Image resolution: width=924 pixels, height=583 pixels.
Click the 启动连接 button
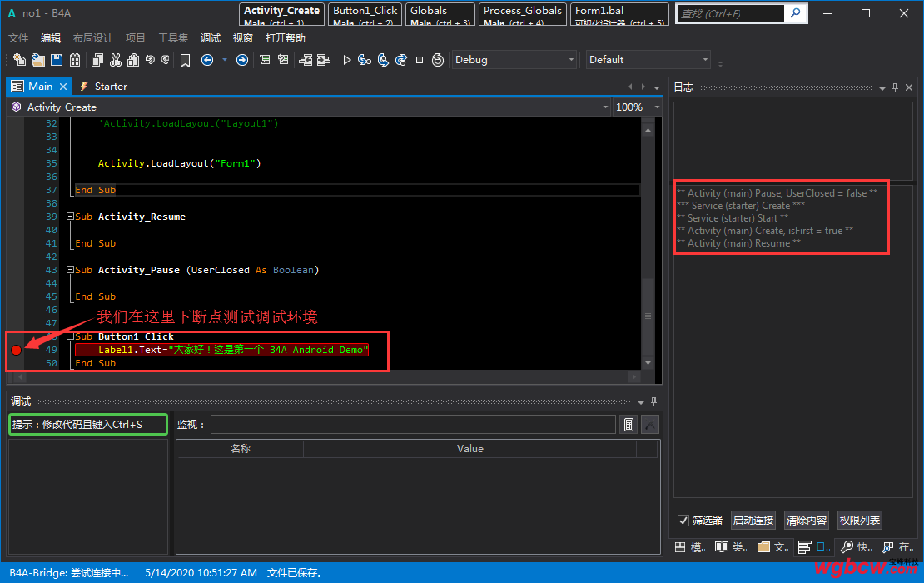tap(753, 520)
